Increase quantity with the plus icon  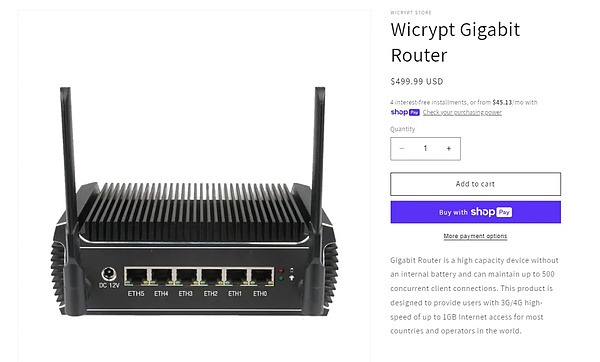[449, 148]
